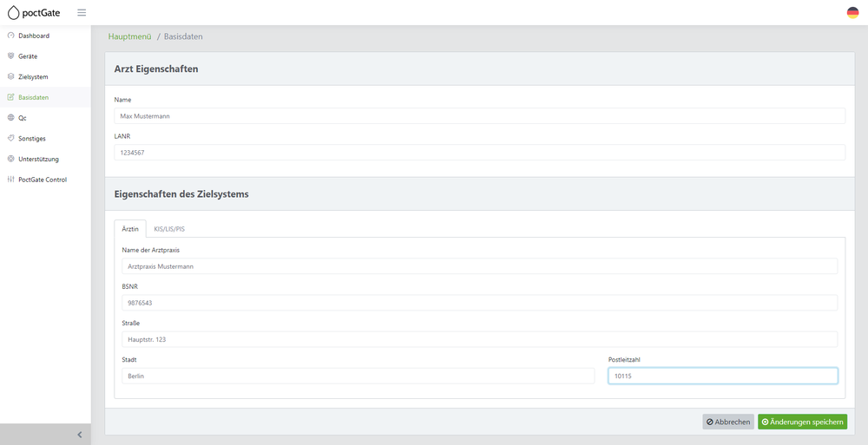Open PoctGate Control sliders icon
Viewport: 868px width, 445px height.
tap(10, 180)
